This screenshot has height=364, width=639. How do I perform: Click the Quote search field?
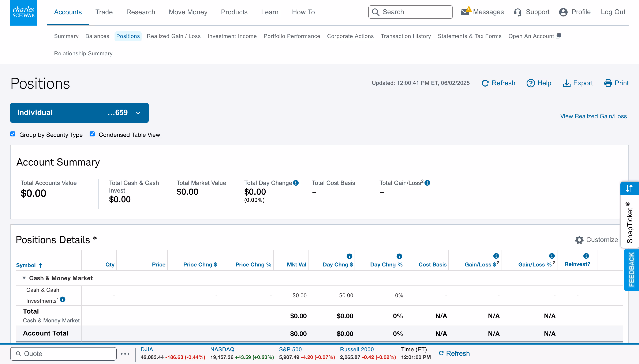click(64, 353)
